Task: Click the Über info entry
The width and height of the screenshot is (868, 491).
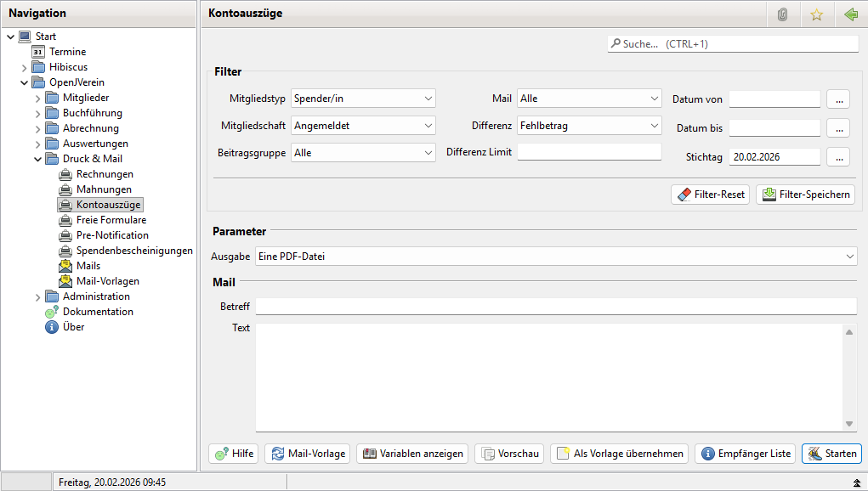Action: [73, 327]
